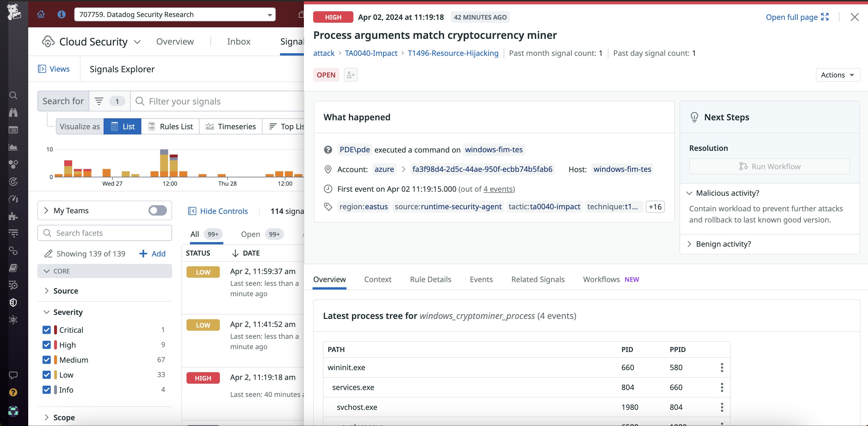Click the Run Workflow button

pyautogui.click(x=770, y=166)
